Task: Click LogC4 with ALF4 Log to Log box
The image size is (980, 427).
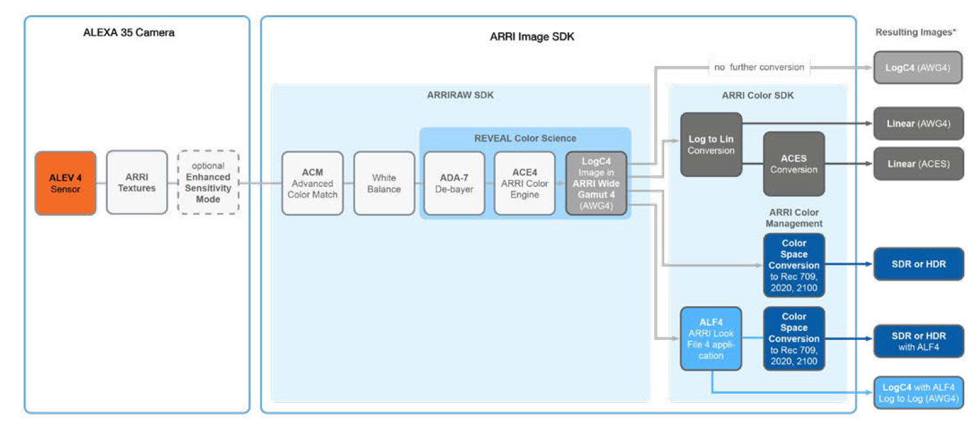Action: click(919, 392)
